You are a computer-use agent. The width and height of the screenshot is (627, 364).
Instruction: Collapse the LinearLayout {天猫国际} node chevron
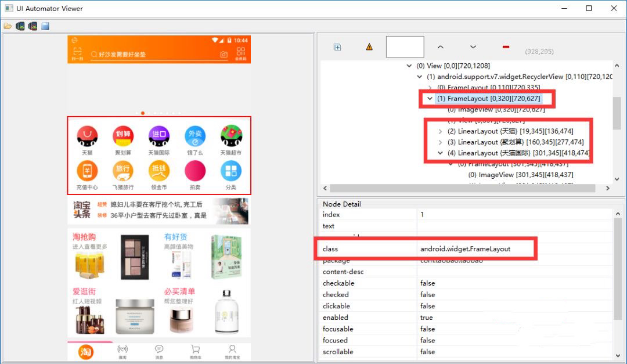click(x=440, y=153)
